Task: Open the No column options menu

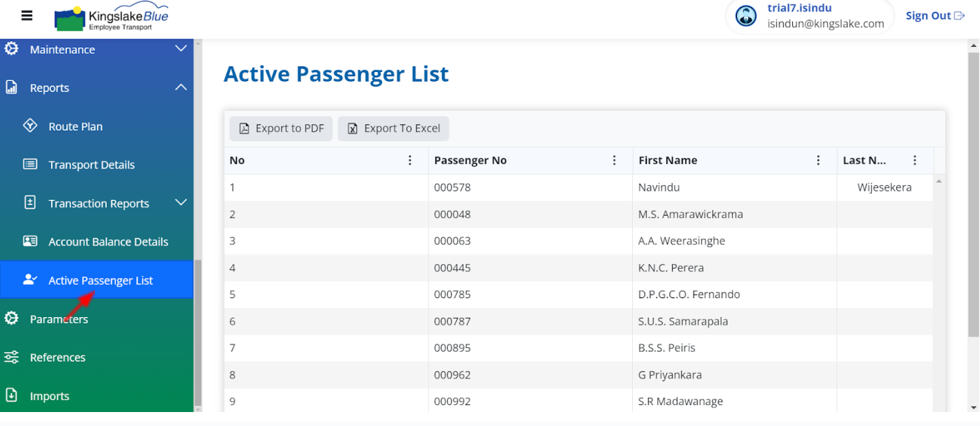Action: coord(410,161)
